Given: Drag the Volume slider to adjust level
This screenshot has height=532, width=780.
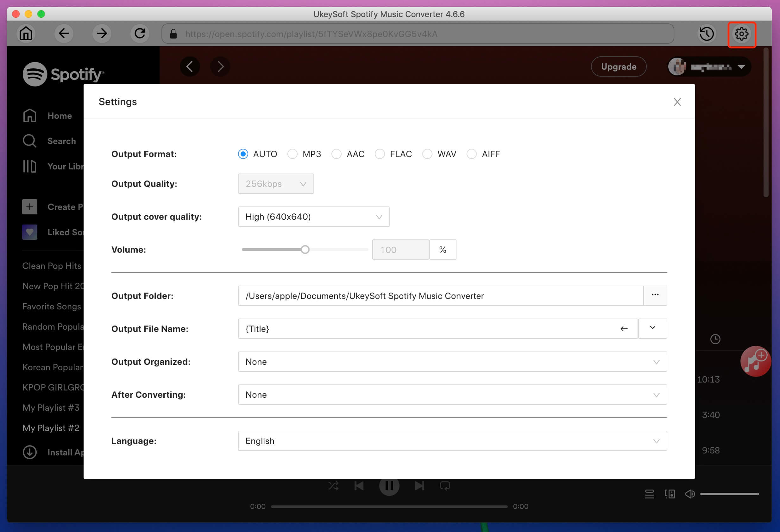Looking at the screenshot, I should click(x=305, y=249).
